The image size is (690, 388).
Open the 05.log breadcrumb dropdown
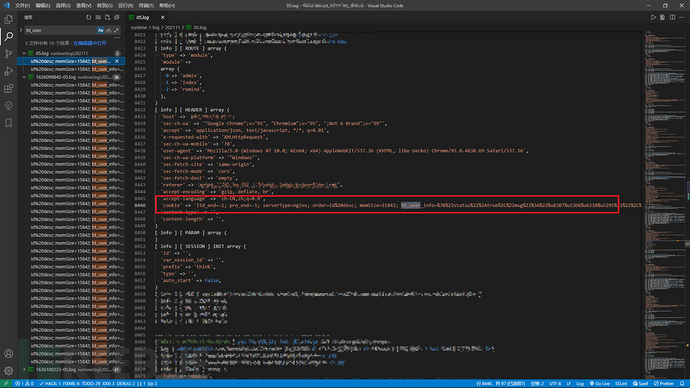click(x=197, y=27)
